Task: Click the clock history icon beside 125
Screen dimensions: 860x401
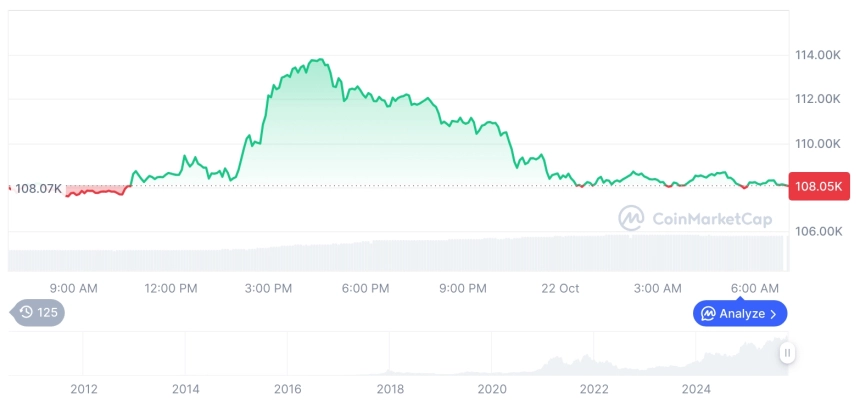Action: [26, 313]
